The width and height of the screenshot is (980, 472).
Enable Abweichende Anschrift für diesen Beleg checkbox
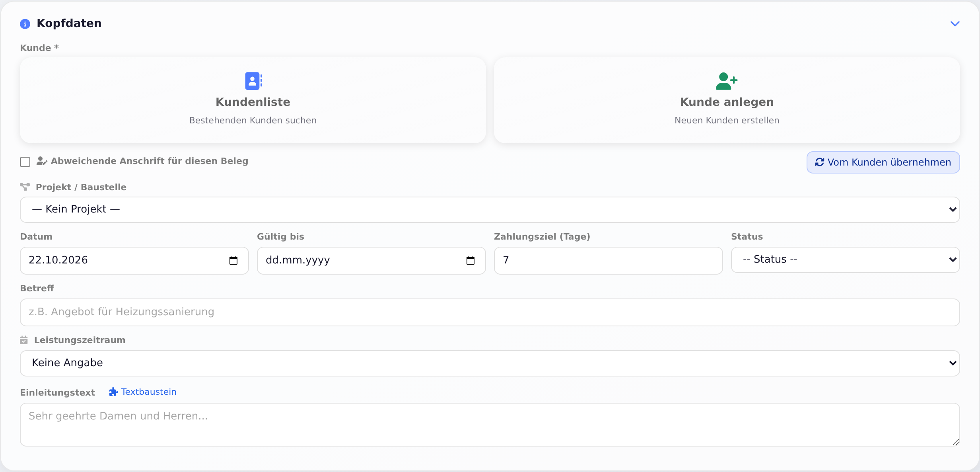pos(25,162)
